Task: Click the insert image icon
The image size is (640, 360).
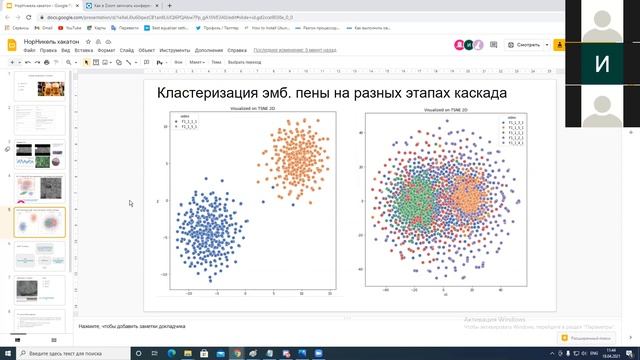Action: point(105,62)
